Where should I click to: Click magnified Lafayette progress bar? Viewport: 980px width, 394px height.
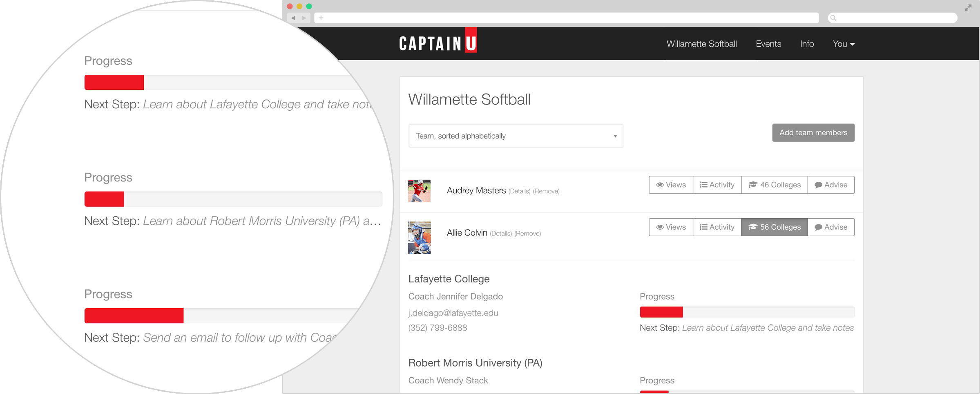[x=224, y=82]
